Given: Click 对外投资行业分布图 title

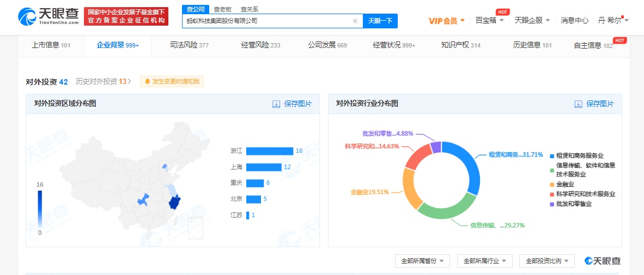Looking at the screenshot, I should (x=367, y=104).
